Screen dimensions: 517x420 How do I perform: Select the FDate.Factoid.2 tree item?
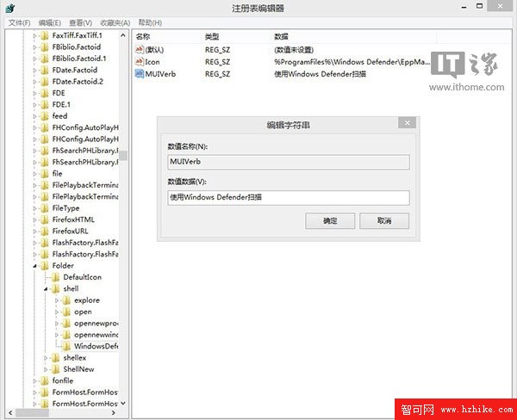78,82
